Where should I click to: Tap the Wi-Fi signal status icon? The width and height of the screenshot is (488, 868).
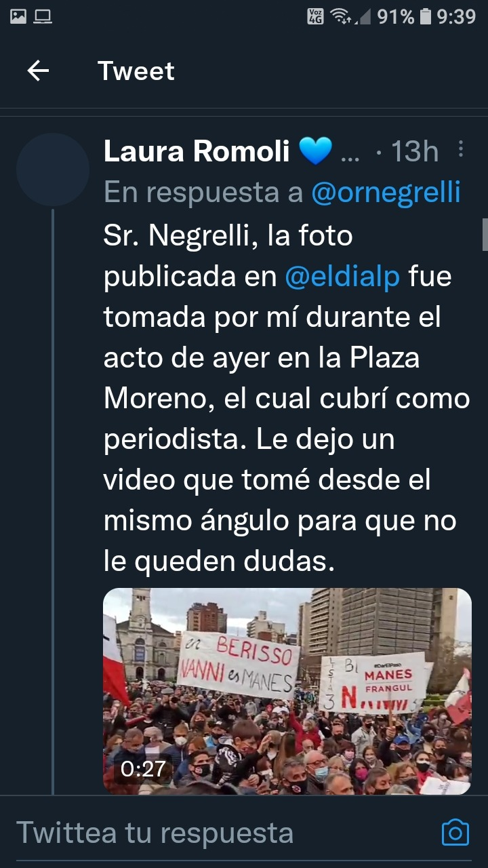click(x=342, y=16)
